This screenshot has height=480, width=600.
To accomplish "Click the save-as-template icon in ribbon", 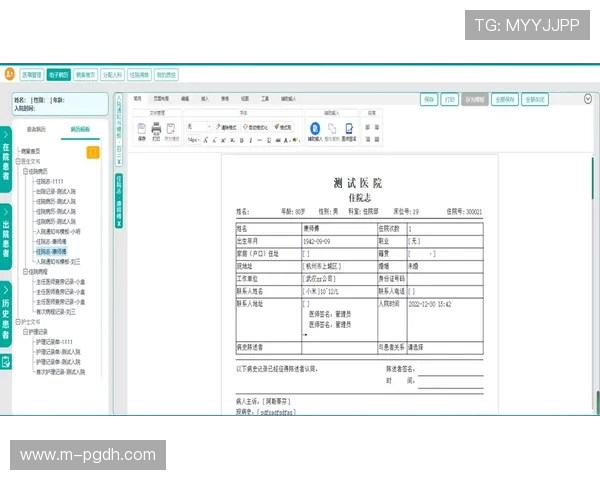I will click(171, 129).
